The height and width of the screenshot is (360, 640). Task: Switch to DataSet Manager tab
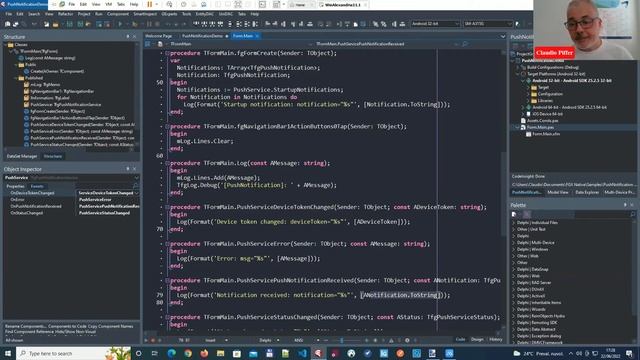click(x=22, y=156)
